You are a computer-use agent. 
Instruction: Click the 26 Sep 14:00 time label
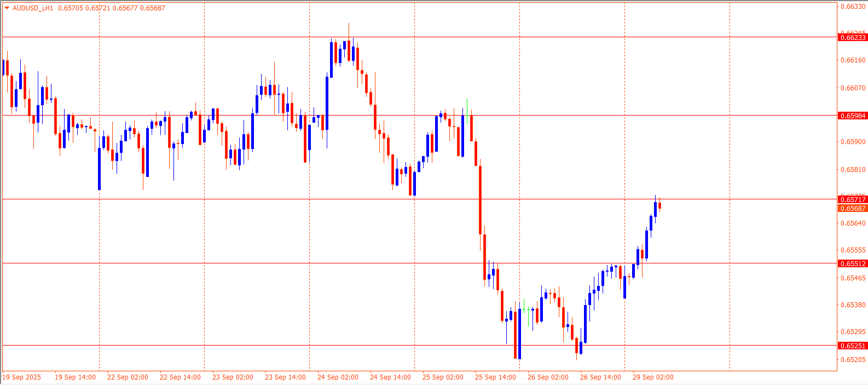click(600, 377)
